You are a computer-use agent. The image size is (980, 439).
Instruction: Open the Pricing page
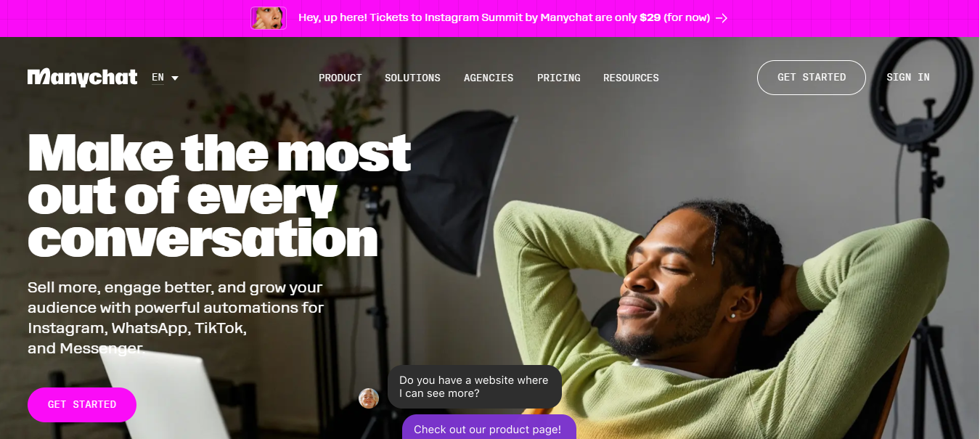pos(559,78)
